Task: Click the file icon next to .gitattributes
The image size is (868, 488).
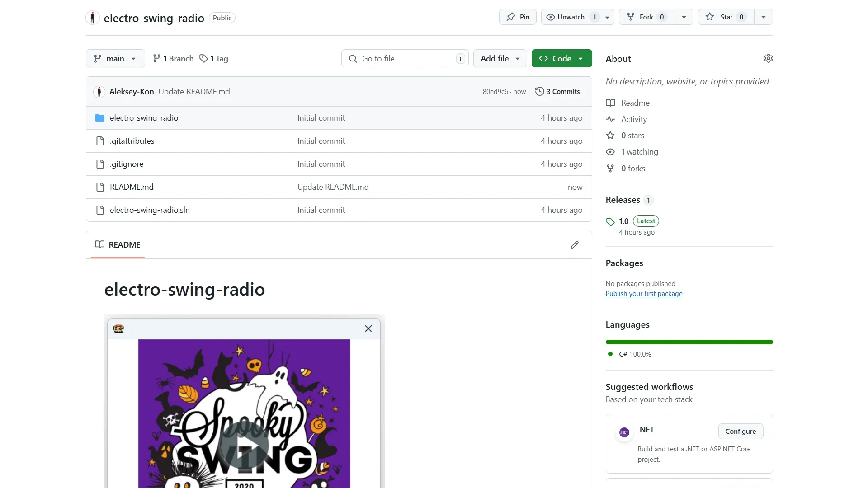Action: 100,141
